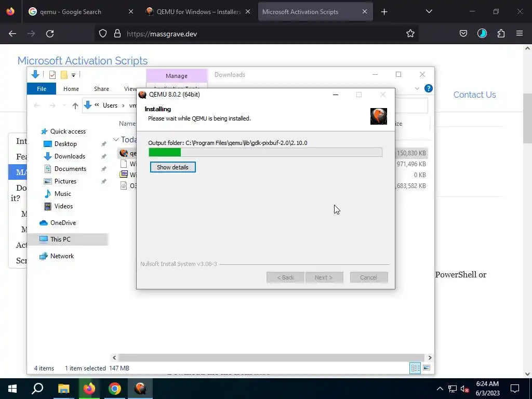This screenshot has height=399, width=532.
Task: Click Explorer help question mark icon
Action: [428, 88]
